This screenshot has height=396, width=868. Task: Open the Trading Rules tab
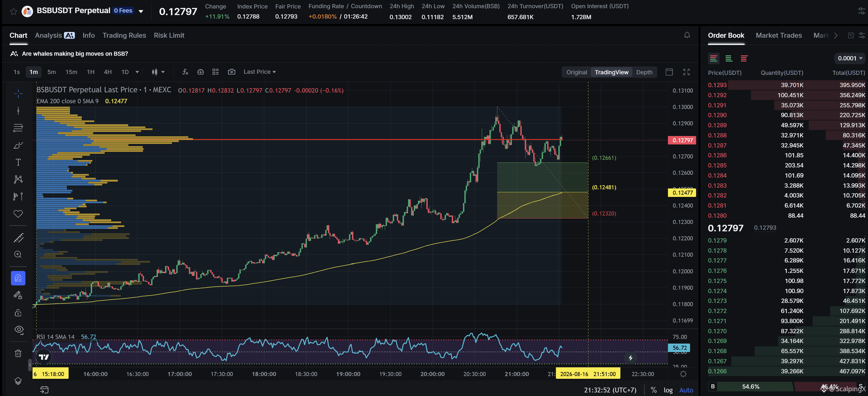coord(124,35)
